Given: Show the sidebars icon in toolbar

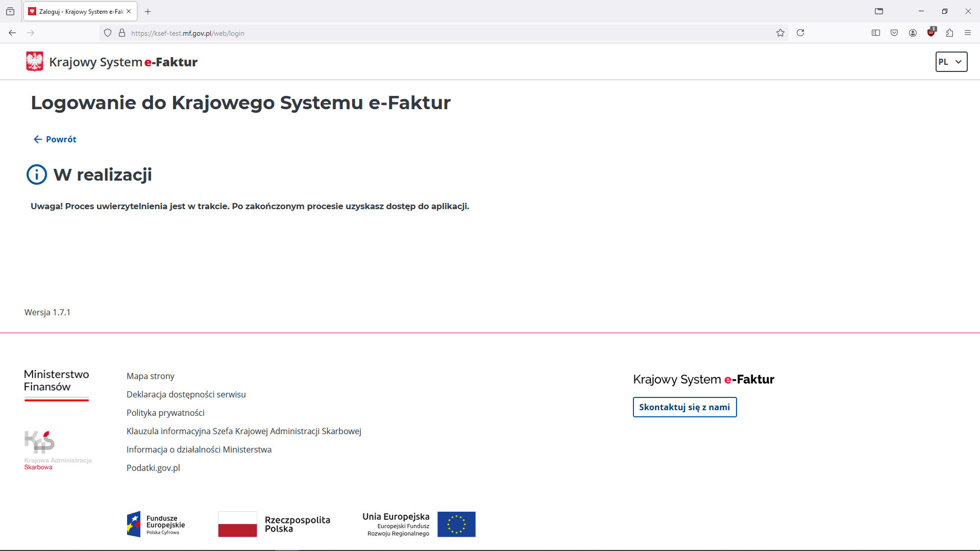Looking at the screenshot, I should [x=876, y=33].
